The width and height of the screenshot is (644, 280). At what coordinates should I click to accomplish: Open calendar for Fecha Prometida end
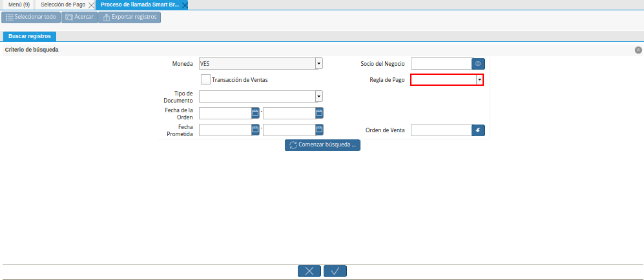[319, 130]
